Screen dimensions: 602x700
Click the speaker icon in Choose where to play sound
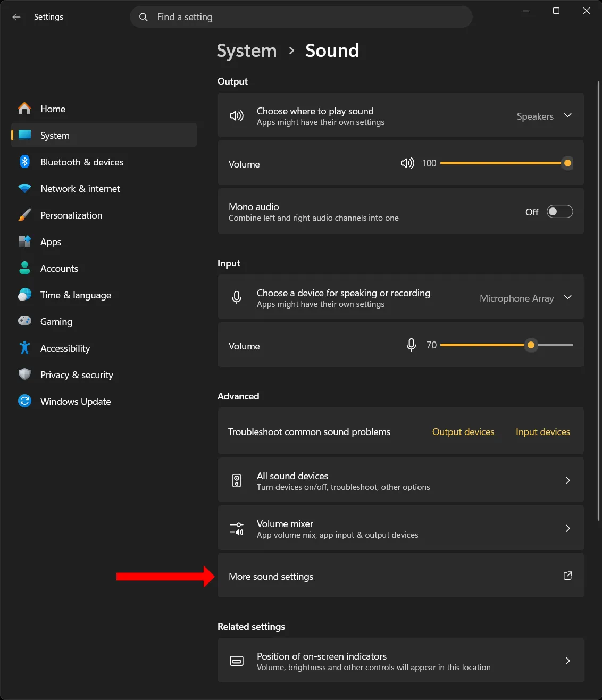[x=237, y=116]
